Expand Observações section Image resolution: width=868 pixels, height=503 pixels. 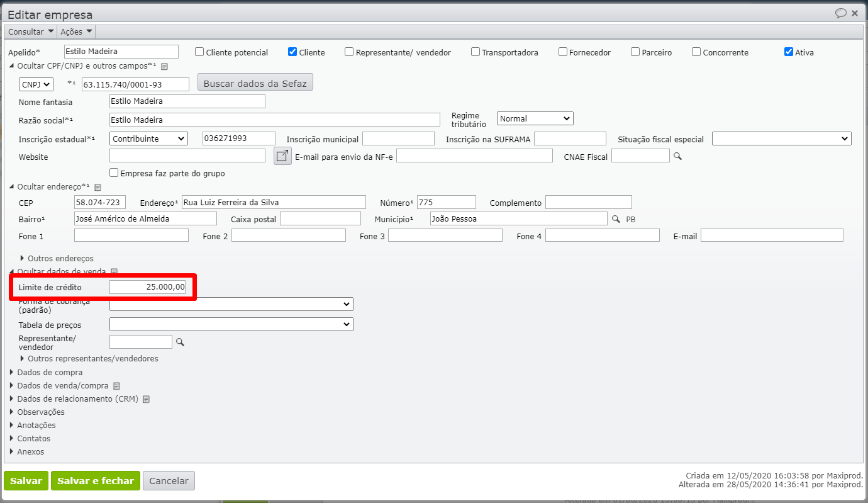(36, 412)
